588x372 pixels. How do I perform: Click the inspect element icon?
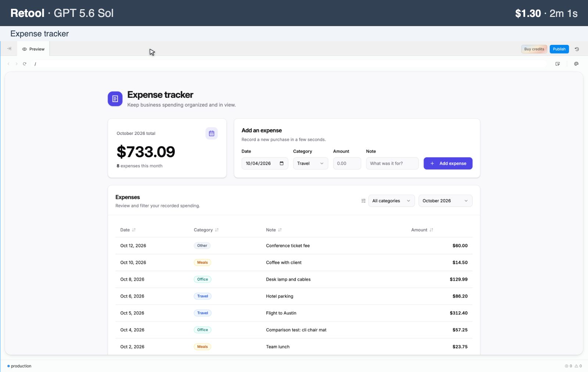557,64
